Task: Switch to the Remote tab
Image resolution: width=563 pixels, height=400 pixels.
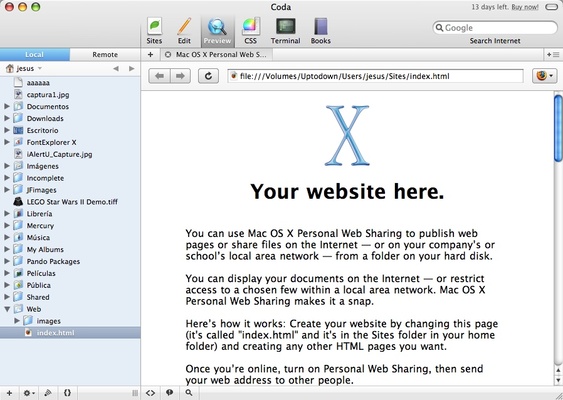Action: click(105, 55)
